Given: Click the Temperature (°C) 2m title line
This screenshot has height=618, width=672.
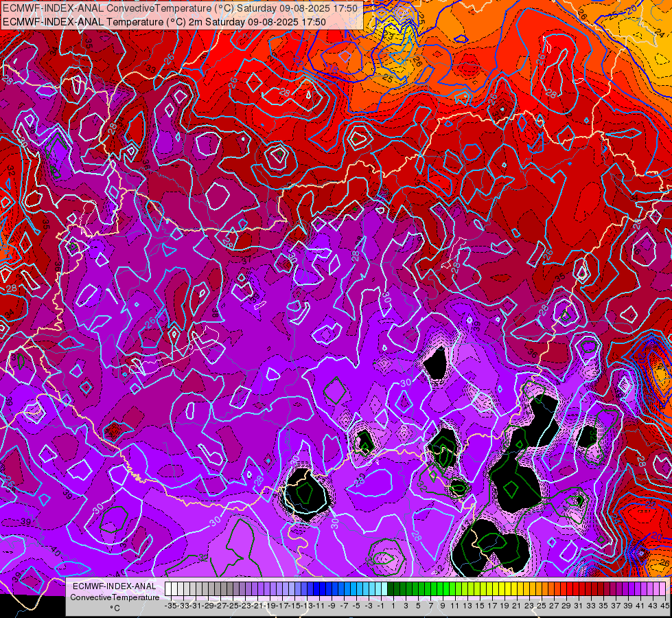Looking at the screenshot, I should pyautogui.click(x=164, y=22).
